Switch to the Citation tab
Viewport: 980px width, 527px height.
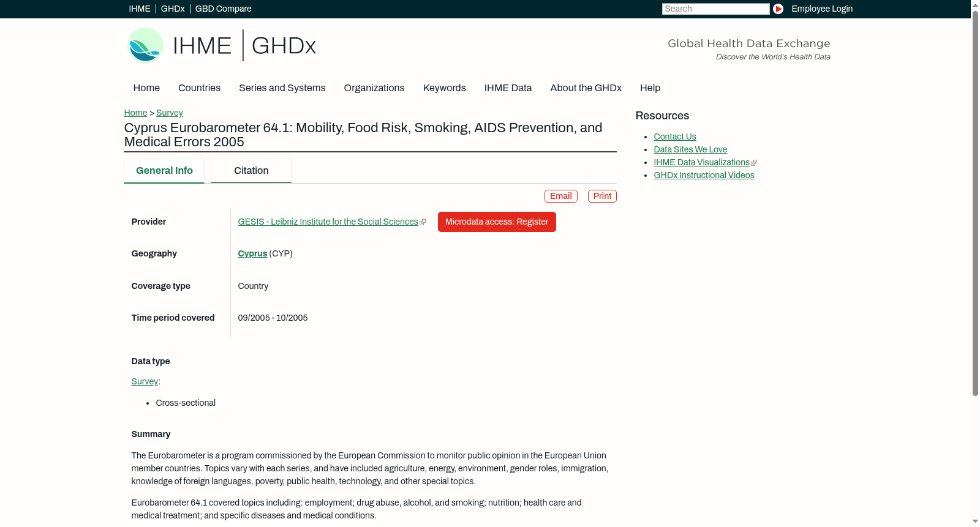tap(251, 171)
